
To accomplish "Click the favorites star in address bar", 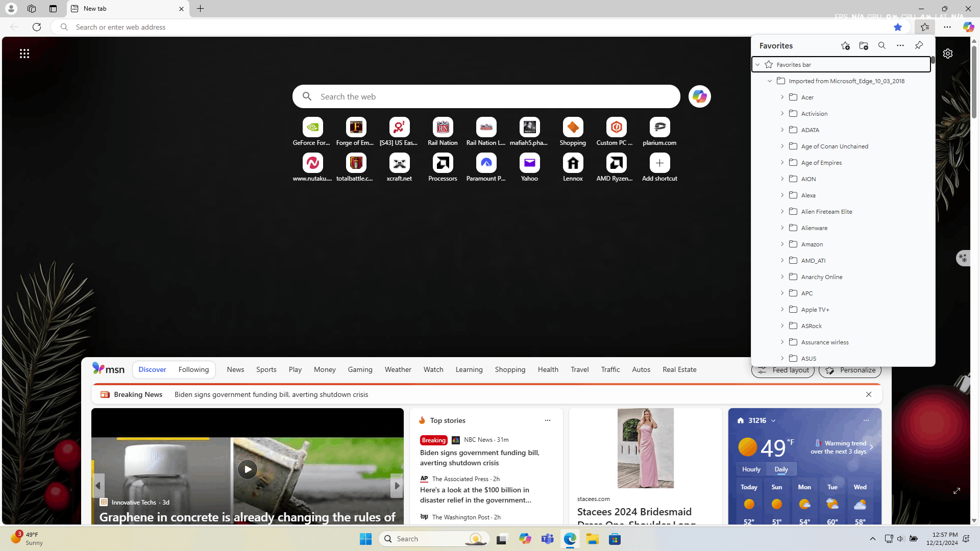I will click(x=898, y=27).
